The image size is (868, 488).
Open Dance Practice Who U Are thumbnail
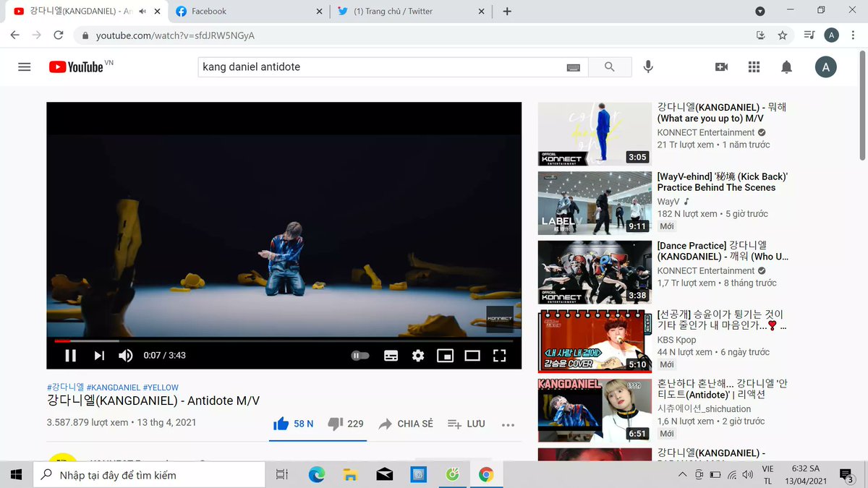(x=595, y=273)
